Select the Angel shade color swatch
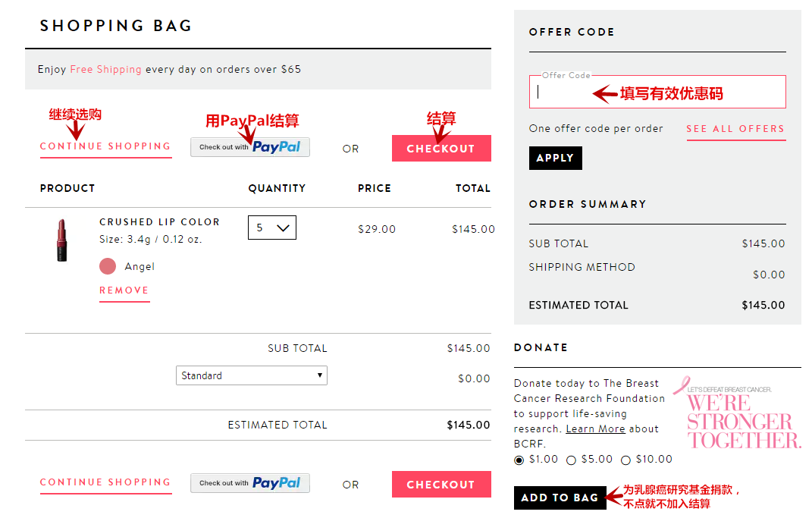Image resolution: width=812 pixels, height=518 pixels. tap(108, 266)
